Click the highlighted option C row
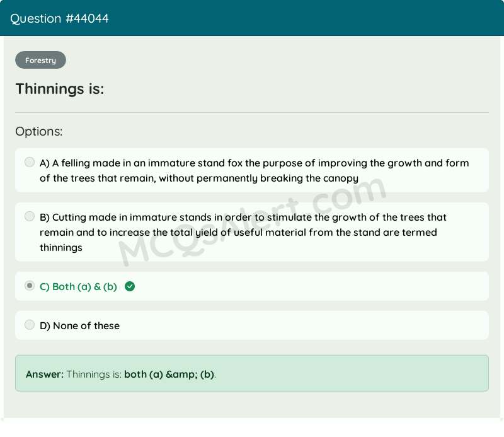 point(252,286)
